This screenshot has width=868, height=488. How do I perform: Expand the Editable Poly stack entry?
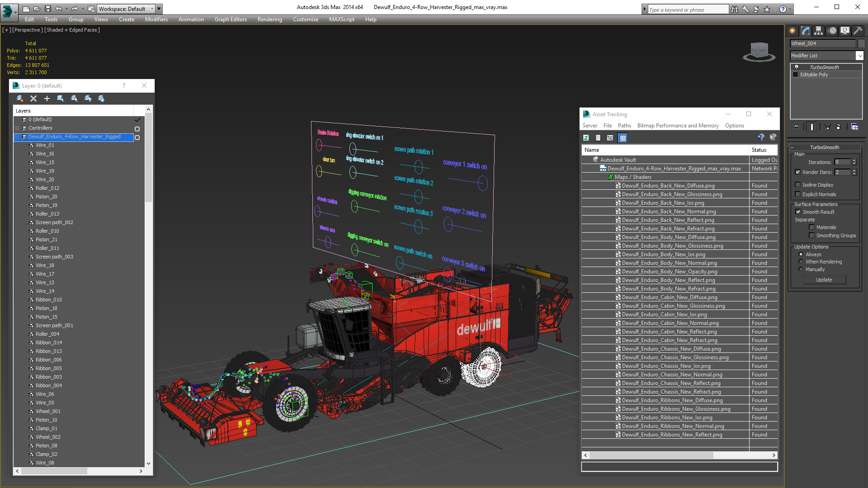[795, 75]
